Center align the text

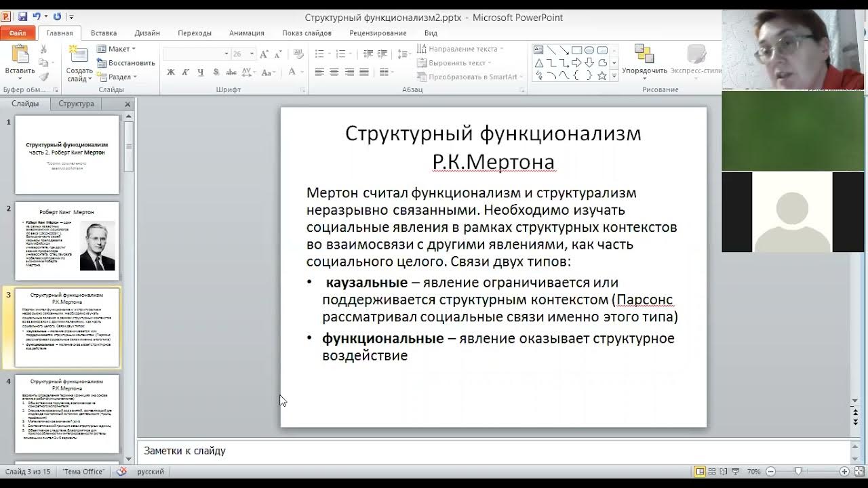coord(334,72)
